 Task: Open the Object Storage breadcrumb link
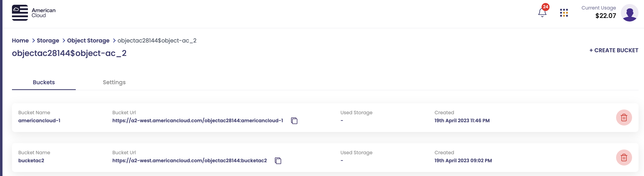(x=88, y=40)
